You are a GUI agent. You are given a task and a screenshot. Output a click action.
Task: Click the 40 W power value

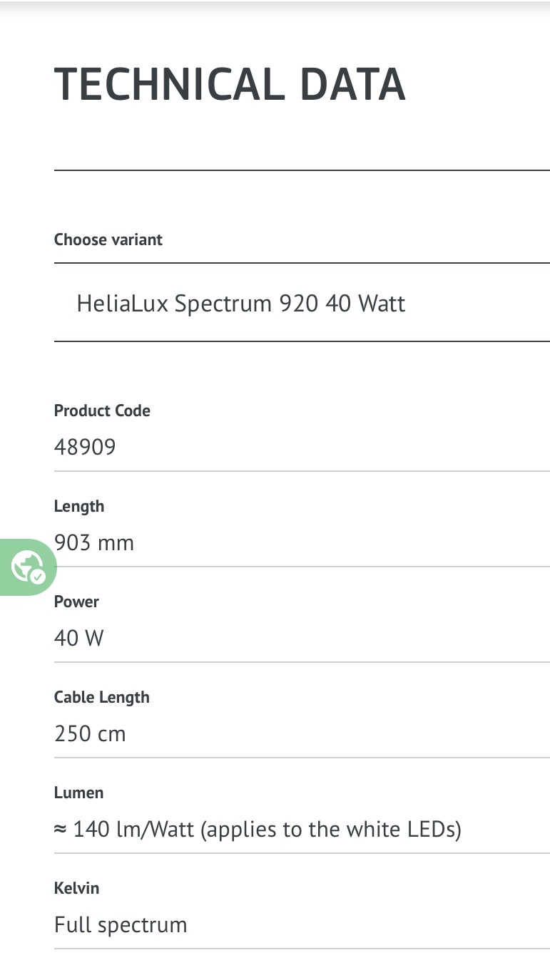(79, 638)
